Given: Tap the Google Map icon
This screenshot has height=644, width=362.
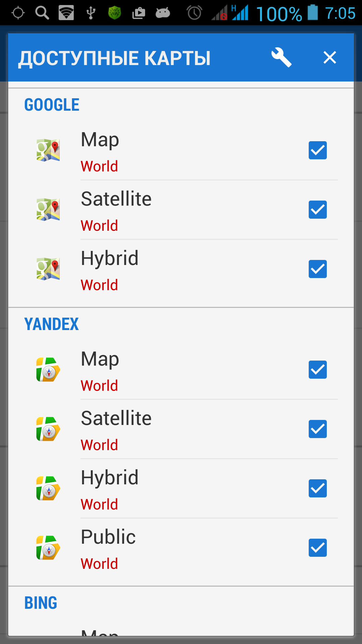Looking at the screenshot, I should [48, 150].
